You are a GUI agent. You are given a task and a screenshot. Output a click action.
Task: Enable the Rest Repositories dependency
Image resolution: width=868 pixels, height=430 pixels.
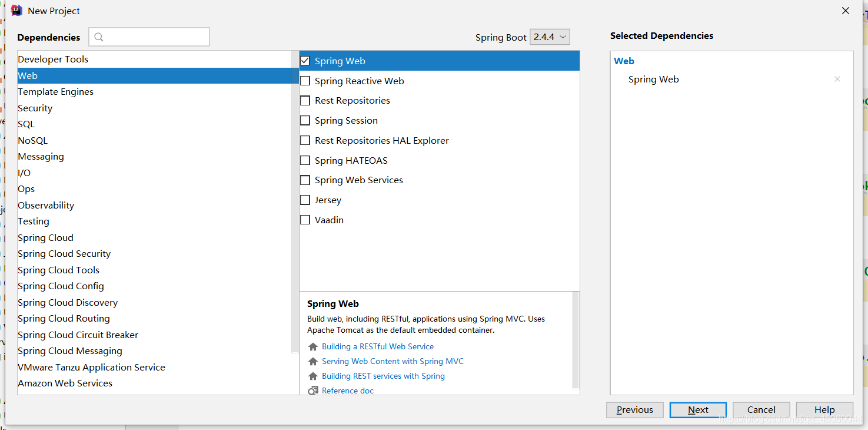[x=305, y=101]
